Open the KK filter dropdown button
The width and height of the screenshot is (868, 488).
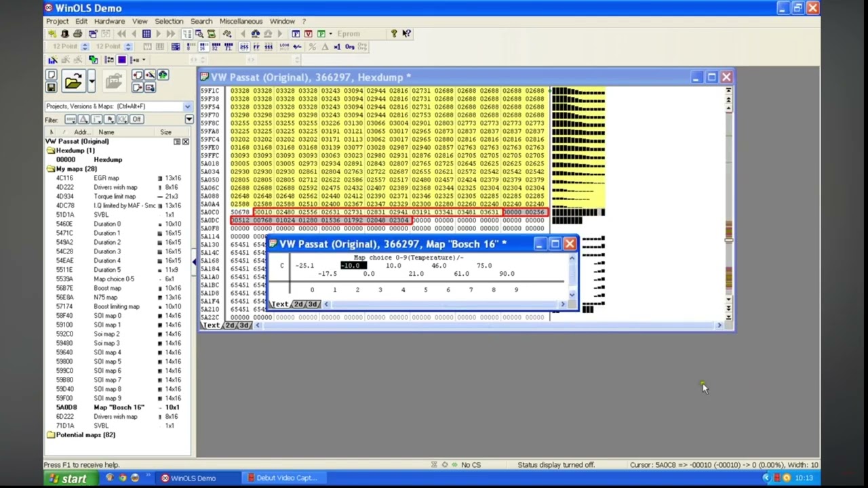click(123, 119)
